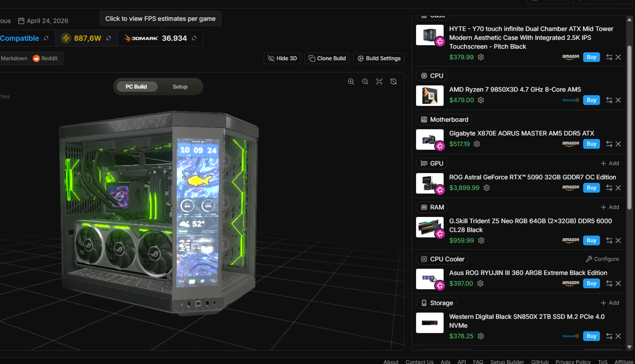The width and height of the screenshot is (635, 364).
Task: Select the Storage category chip
Action: 436,303
